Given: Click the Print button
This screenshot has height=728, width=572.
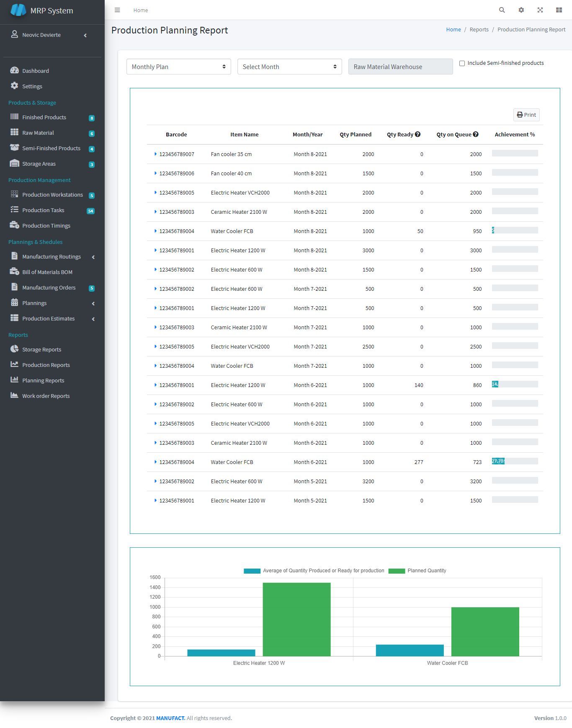Looking at the screenshot, I should click(526, 115).
